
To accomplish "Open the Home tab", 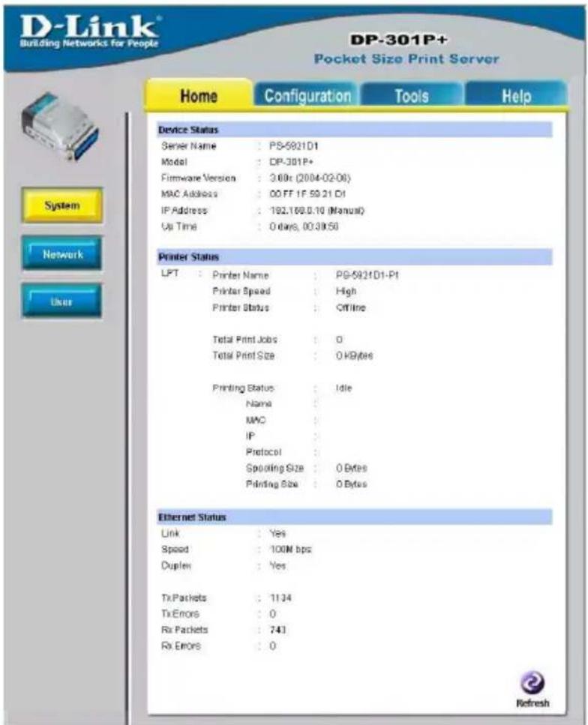I will [x=199, y=96].
